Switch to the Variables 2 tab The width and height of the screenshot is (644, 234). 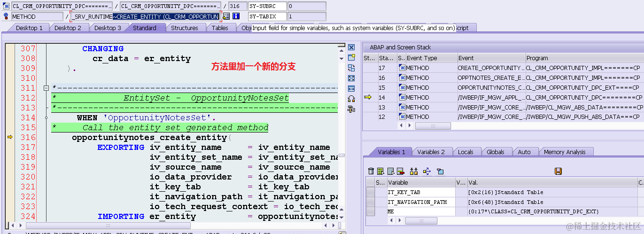431,152
